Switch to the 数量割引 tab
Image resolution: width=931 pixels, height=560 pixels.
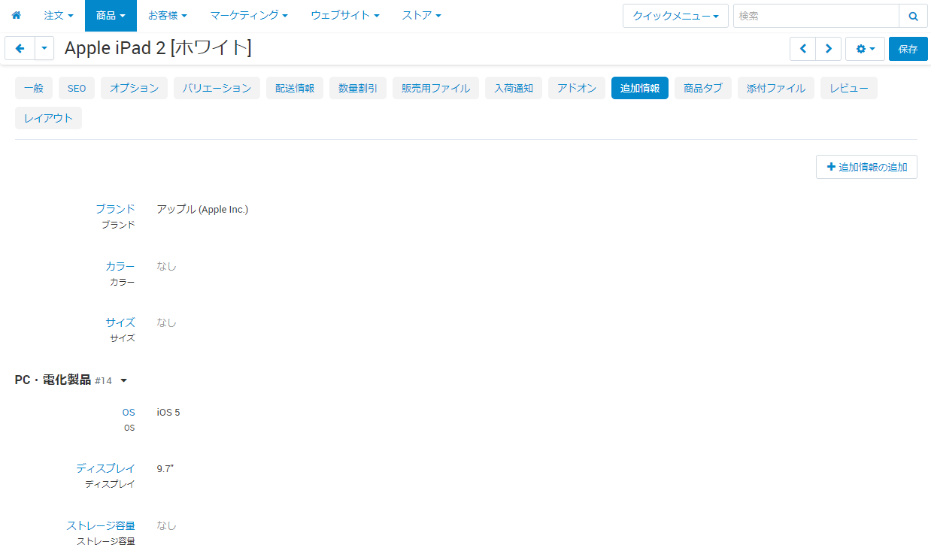pyautogui.click(x=358, y=88)
